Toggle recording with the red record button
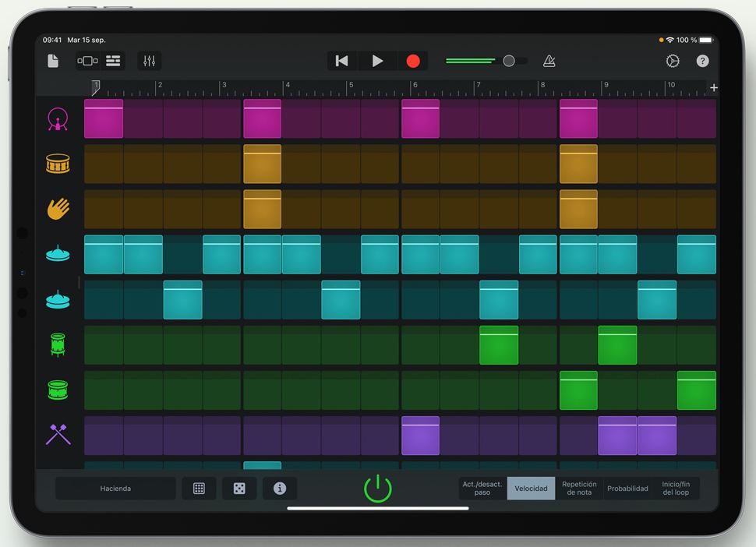The height and width of the screenshot is (547, 756). (x=413, y=61)
